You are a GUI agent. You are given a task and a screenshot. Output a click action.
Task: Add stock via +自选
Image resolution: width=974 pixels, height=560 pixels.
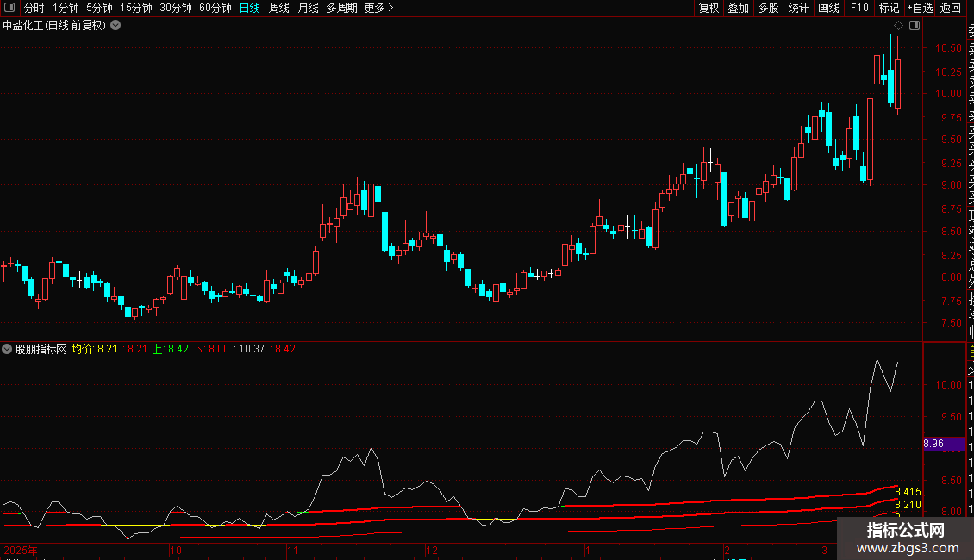[x=920, y=8]
